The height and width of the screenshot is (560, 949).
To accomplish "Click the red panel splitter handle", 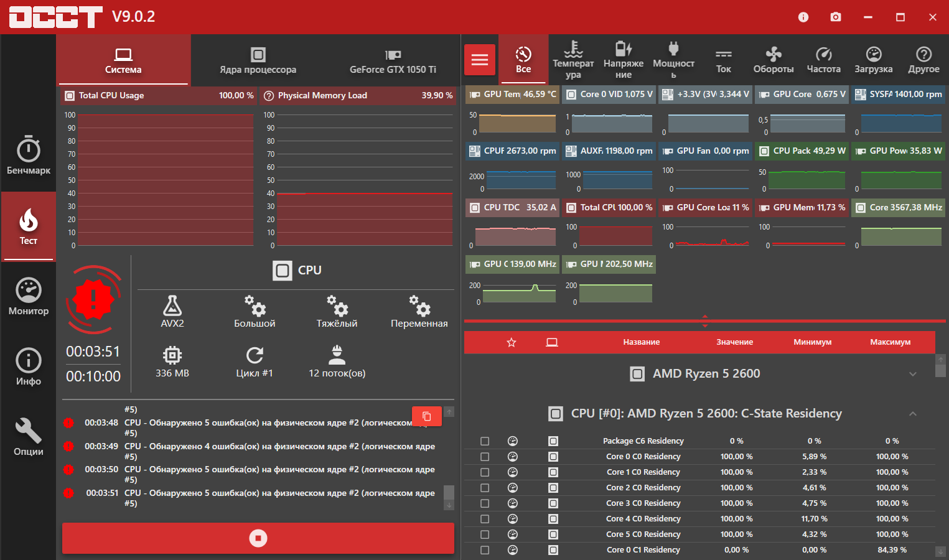I will click(705, 321).
